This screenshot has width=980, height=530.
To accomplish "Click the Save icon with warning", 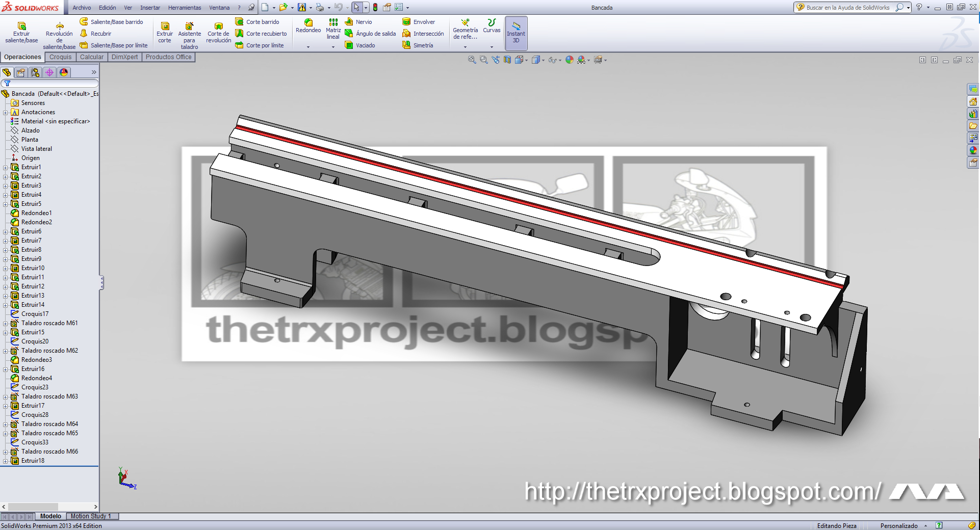I will click(302, 7).
